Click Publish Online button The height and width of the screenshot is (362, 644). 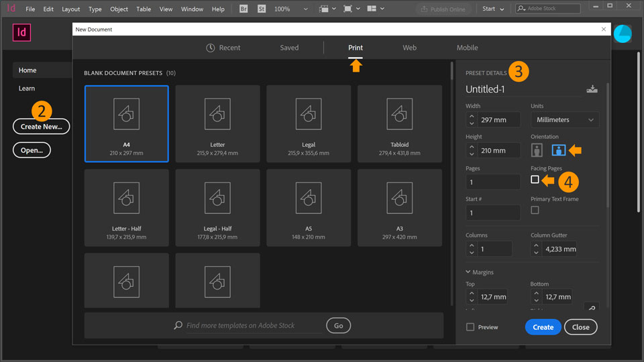(x=443, y=9)
